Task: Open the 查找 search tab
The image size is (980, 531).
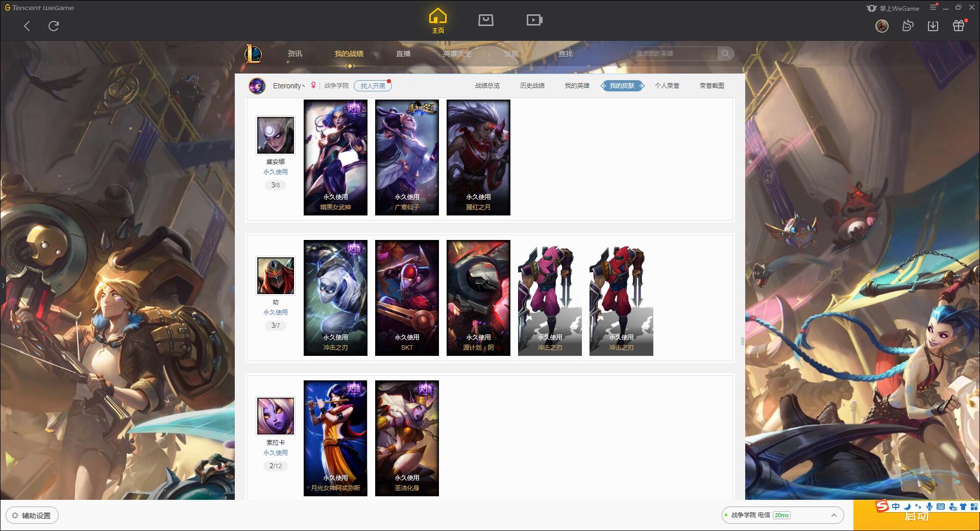Action: pos(566,54)
